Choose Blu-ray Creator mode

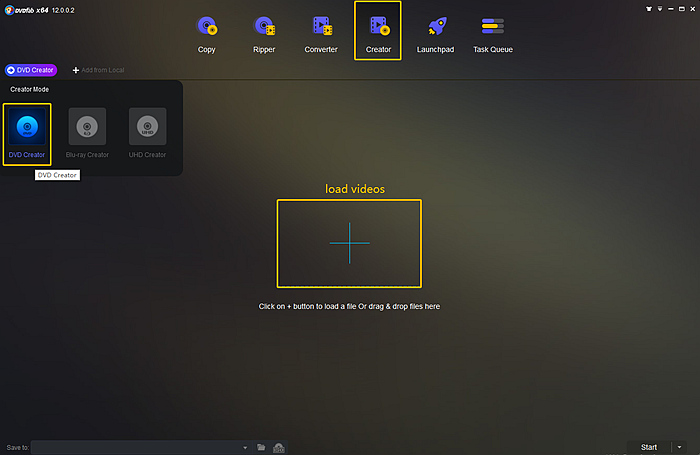pos(87,134)
